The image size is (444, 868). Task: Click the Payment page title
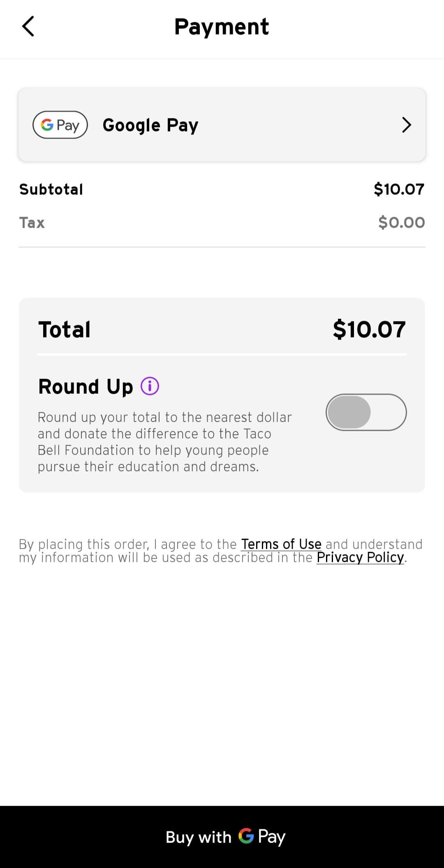pyautogui.click(x=222, y=27)
